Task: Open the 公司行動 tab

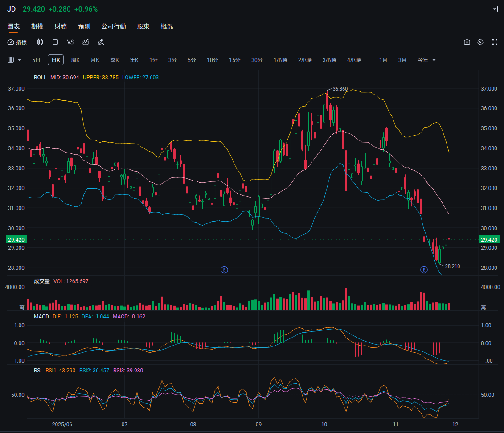Action: click(x=114, y=26)
